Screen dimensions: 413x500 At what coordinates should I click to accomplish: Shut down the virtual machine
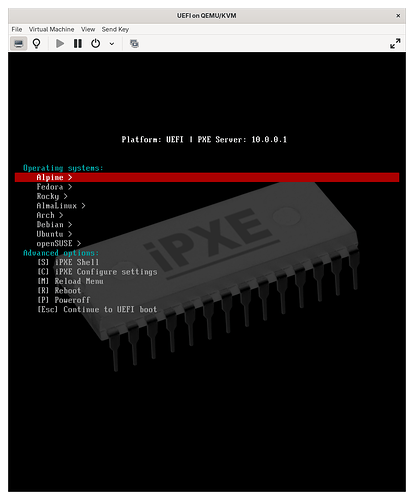[96, 44]
